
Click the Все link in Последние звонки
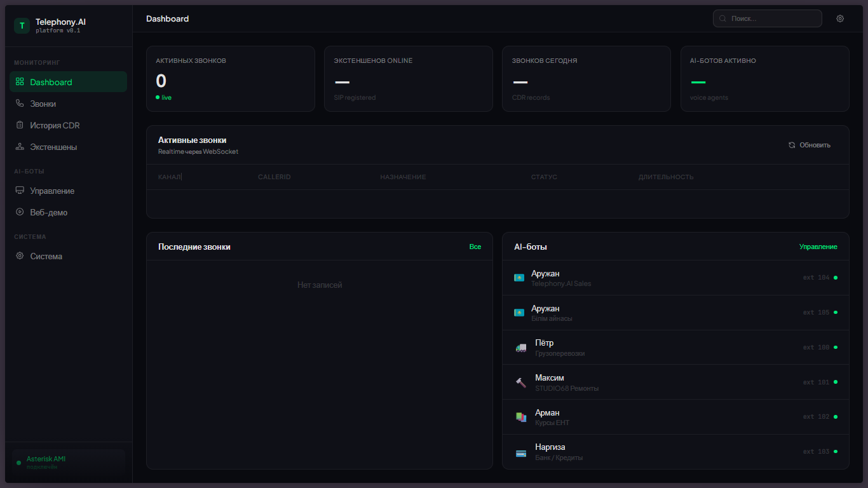[475, 247]
